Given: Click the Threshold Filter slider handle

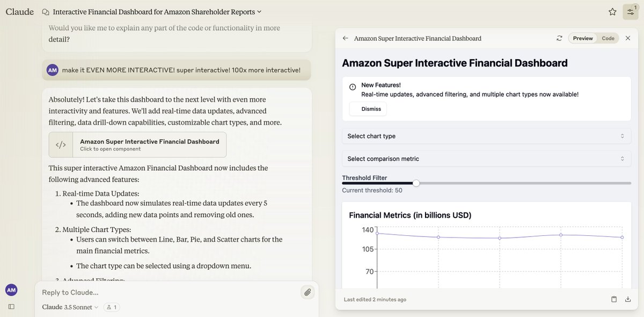Looking at the screenshot, I should click(416, 183).
